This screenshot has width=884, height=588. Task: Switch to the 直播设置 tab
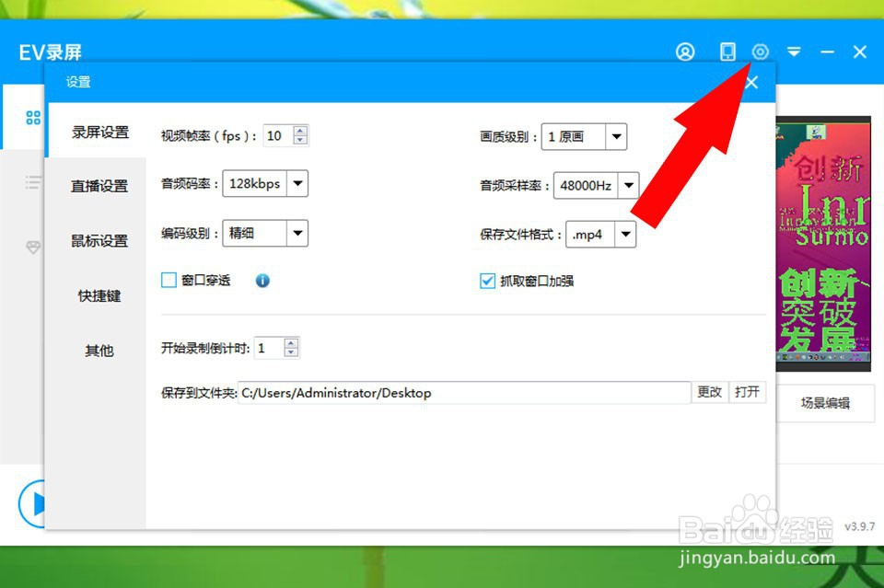99,186
